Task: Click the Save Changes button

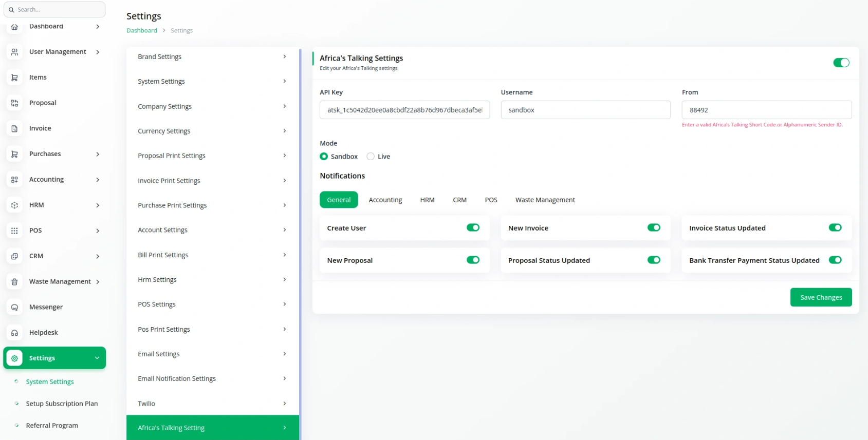Action: pos(821,297)
